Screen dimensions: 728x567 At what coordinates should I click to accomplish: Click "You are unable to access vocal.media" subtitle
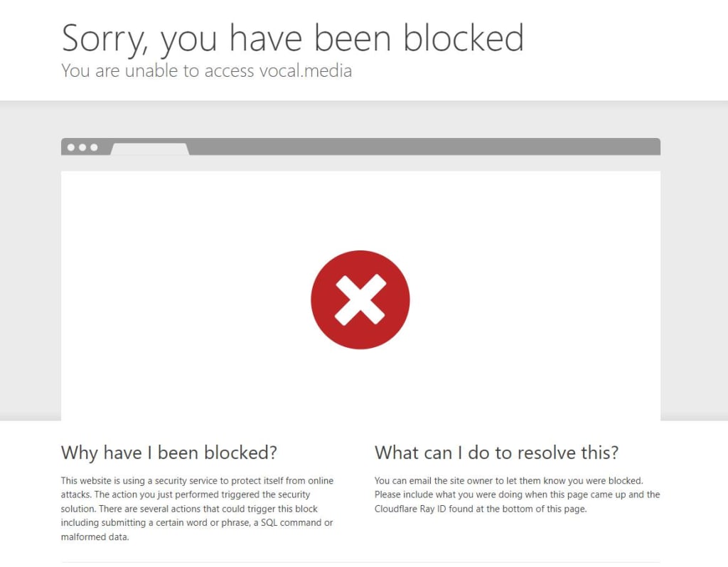pos(207,70)
